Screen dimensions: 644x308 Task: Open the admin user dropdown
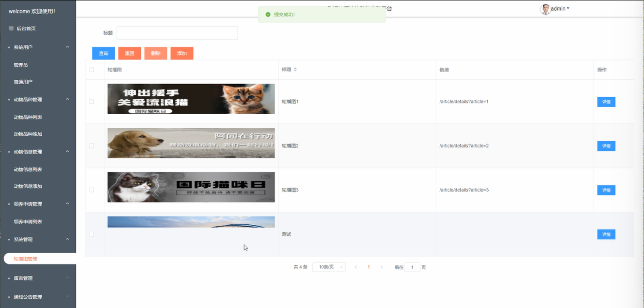(560, 9)
